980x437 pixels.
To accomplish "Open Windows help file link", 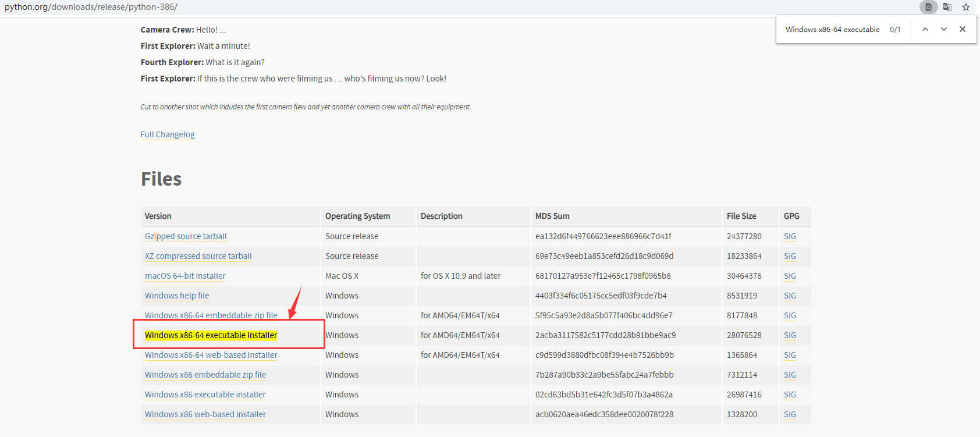I will 177,296.
